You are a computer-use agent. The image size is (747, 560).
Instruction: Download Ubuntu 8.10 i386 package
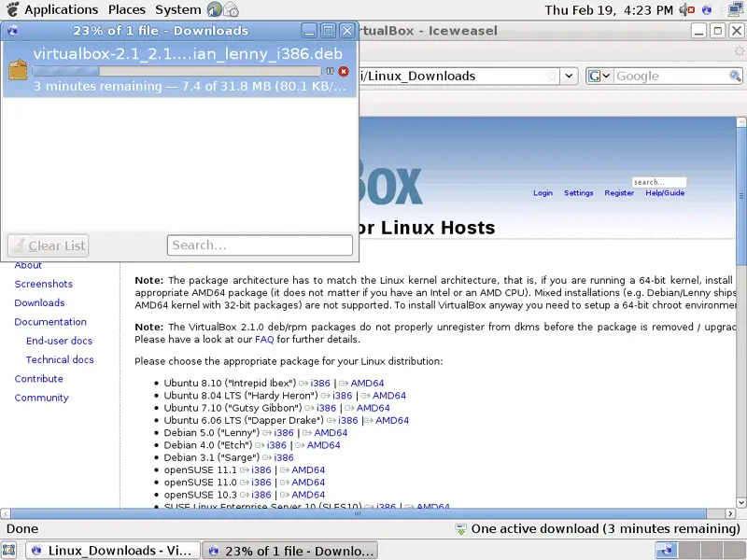pos(320,384)
